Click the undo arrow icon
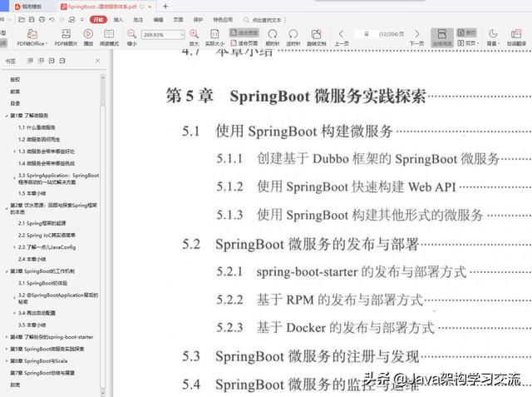 point(52,20)
